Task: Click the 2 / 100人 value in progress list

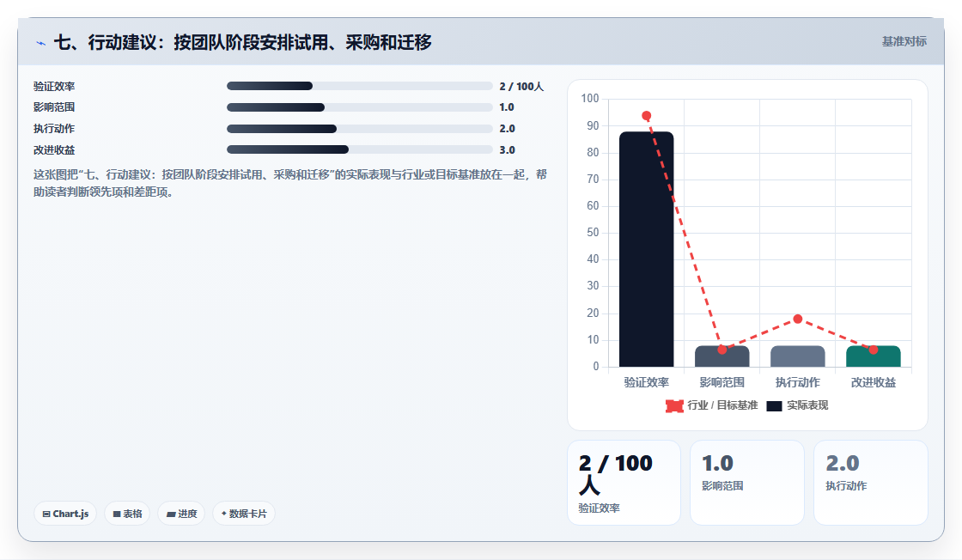Action: pos(521,87)
